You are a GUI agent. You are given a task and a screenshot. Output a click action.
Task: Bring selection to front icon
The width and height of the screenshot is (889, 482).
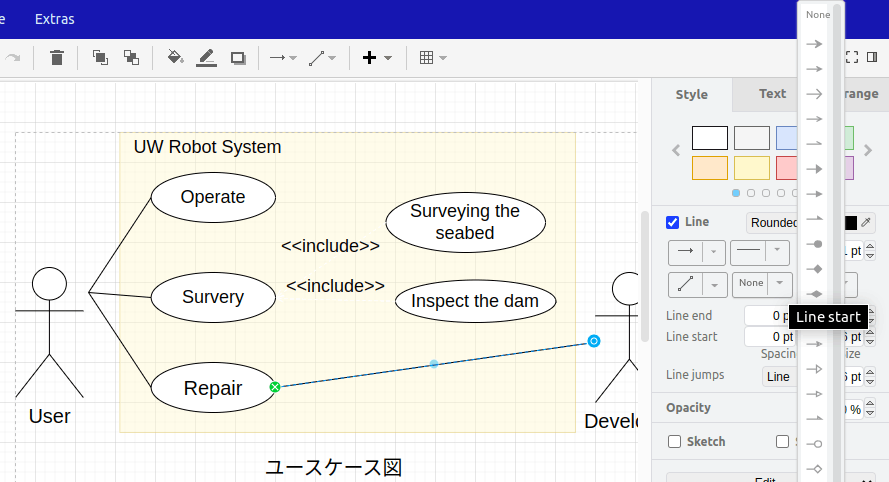pos(100,58)
